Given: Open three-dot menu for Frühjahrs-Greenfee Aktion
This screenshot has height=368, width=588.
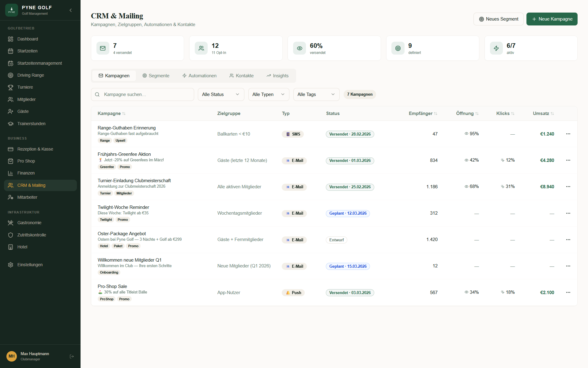Looking at the screenshot, I should click(568, 160).
